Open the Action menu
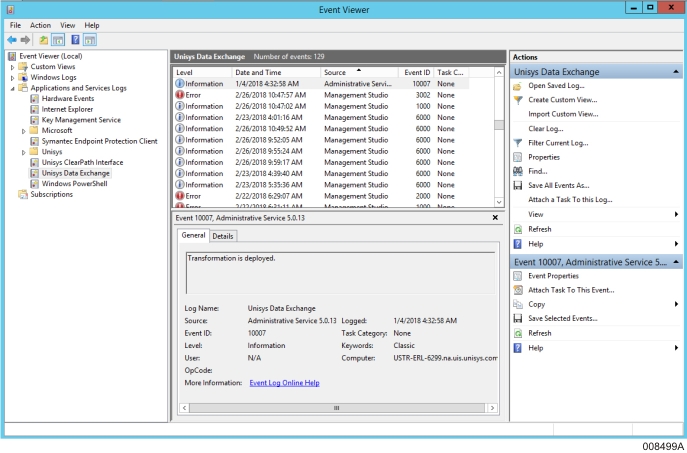 [x=40, y=25]
